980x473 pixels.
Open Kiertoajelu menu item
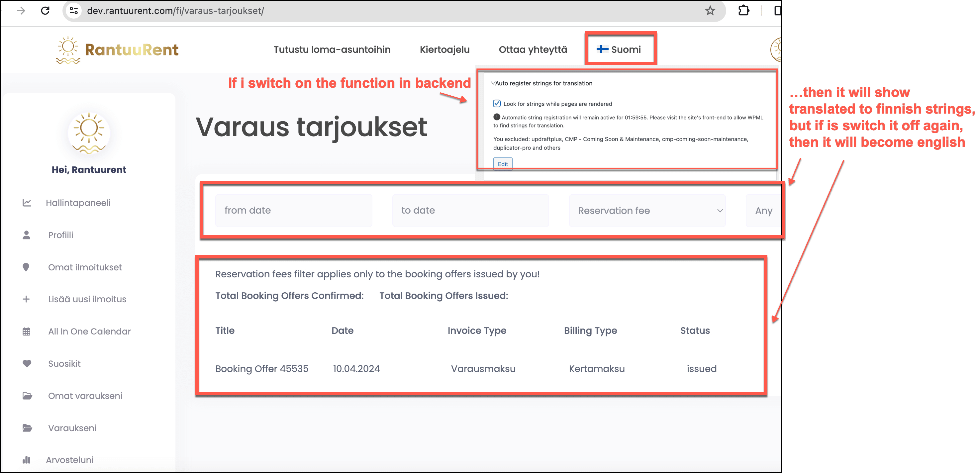tap(444, 49)
